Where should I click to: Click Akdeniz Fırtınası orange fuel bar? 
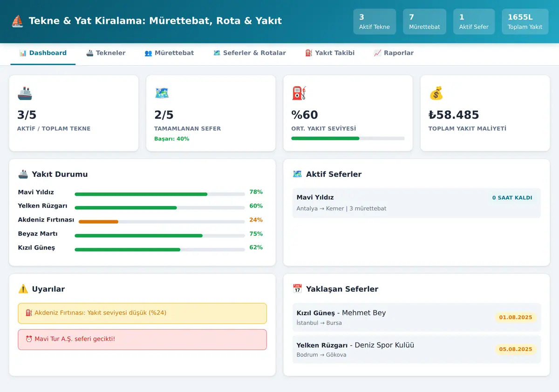pos(162,222)
